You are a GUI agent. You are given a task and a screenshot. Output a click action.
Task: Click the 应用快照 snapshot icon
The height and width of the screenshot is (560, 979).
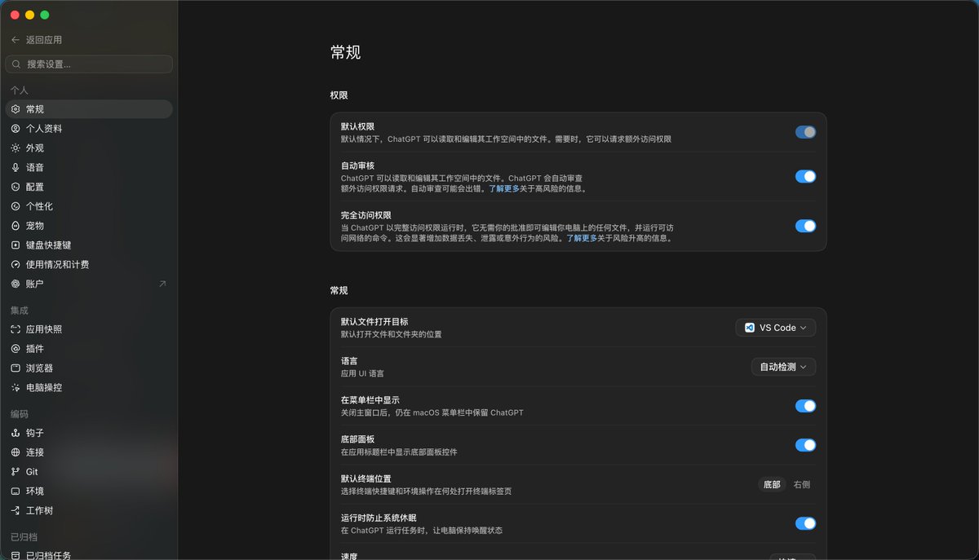[x=16, y=330]
